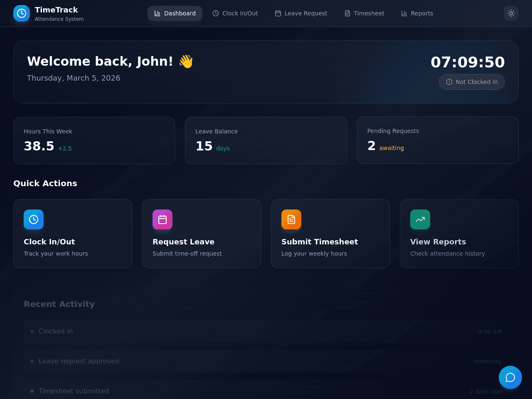532x399 pixels.
Task: Click the Not Clocked In status badge
Action: tap(472, 82)
